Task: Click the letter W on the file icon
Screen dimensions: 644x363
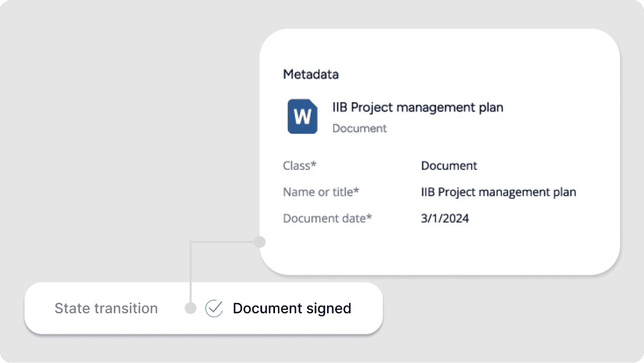Action: [302, 117]
